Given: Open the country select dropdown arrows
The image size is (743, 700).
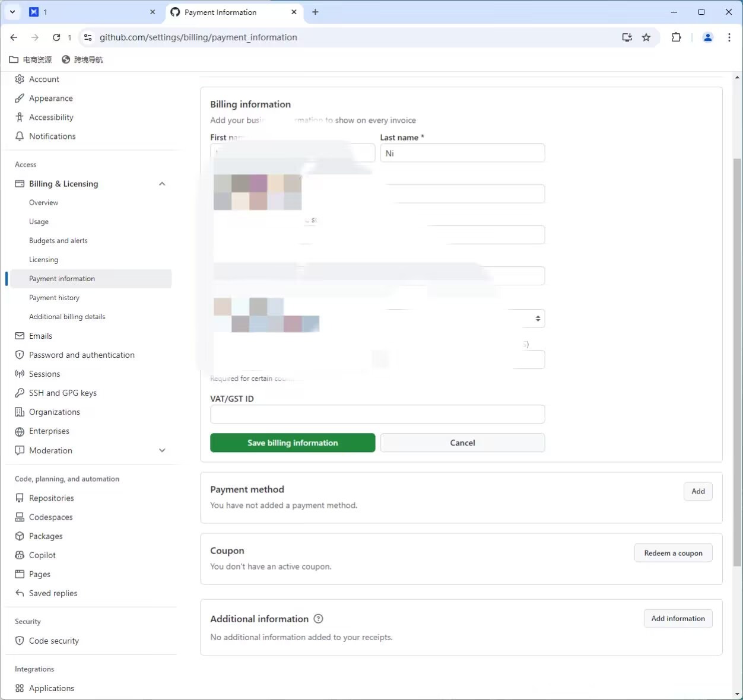Looking at the screenshot, I should (538, 319).
